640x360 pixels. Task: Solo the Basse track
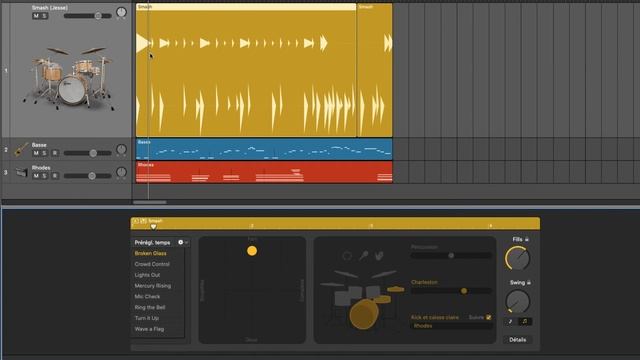44,153
